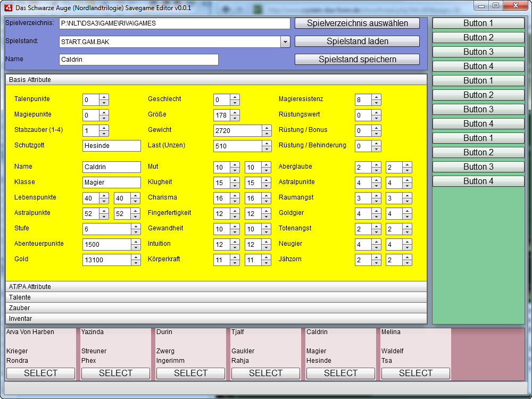Select the character Melina
This screenshot has height=399, width=532.
click(415, 373)
